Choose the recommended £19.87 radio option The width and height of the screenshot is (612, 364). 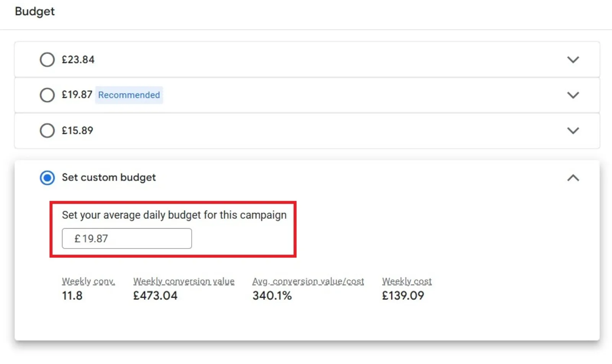pos(47,95)
